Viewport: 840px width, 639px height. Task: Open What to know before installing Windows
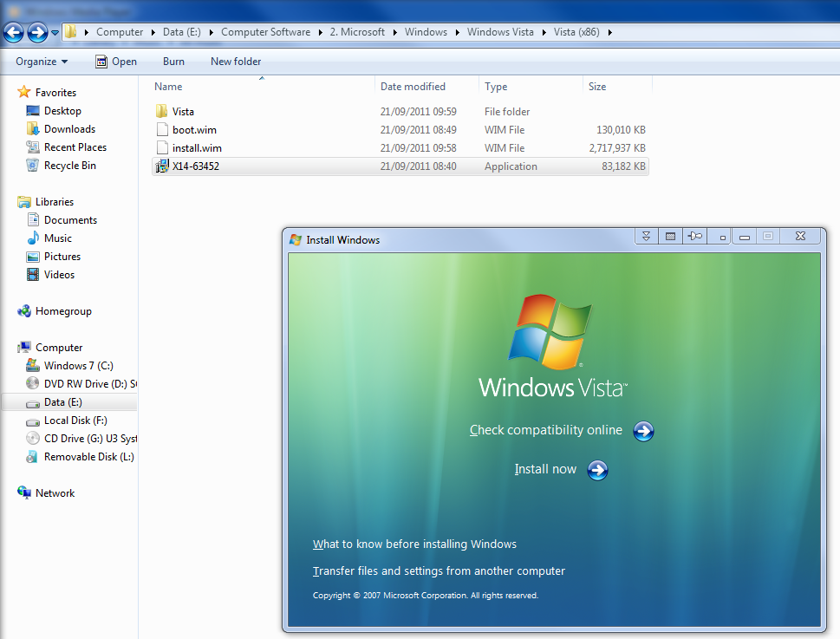point(414,544)
